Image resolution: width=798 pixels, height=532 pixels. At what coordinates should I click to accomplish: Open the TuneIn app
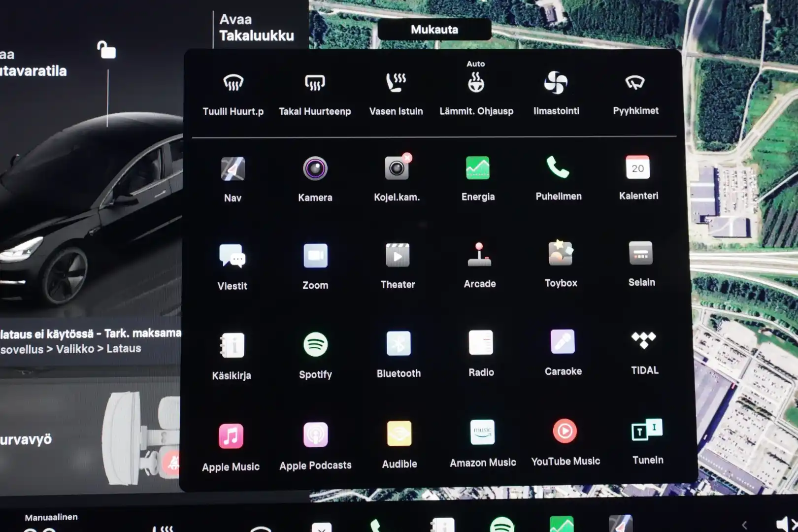(647, 430)
